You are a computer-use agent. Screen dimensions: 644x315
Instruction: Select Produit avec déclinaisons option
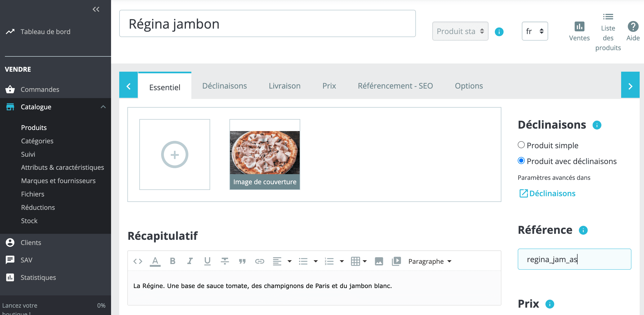pos(521,161)
